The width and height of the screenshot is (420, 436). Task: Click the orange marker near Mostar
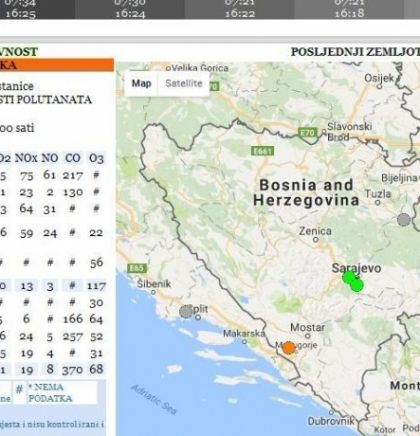[289, 348]
